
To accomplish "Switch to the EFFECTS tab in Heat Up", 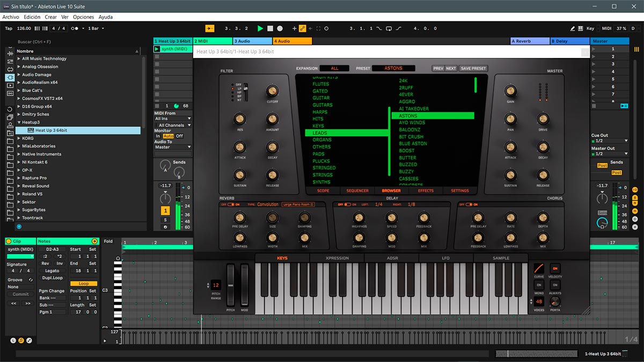I will pyautogui.click(x=426, y=190).
